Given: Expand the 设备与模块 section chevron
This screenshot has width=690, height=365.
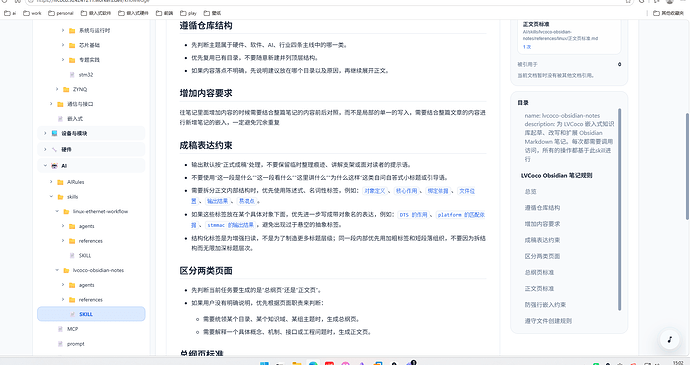Looking at the screenshot, I should point(45,133).
